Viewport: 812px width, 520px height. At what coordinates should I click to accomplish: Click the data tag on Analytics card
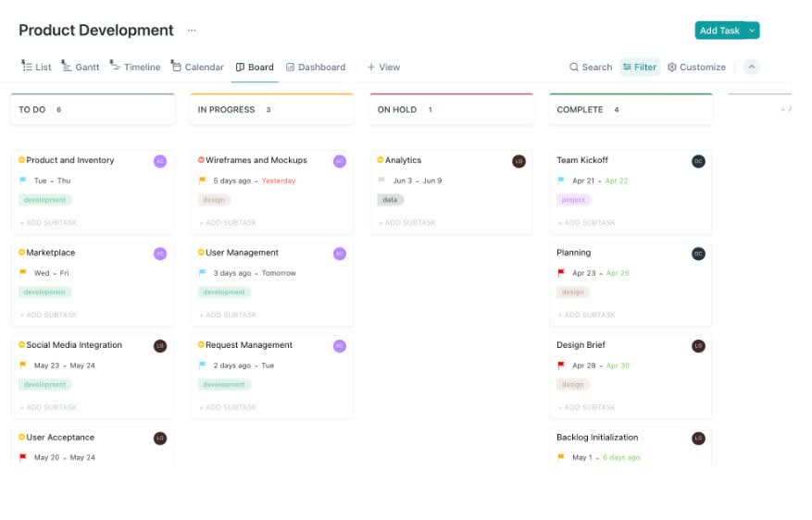coord(391,200)
